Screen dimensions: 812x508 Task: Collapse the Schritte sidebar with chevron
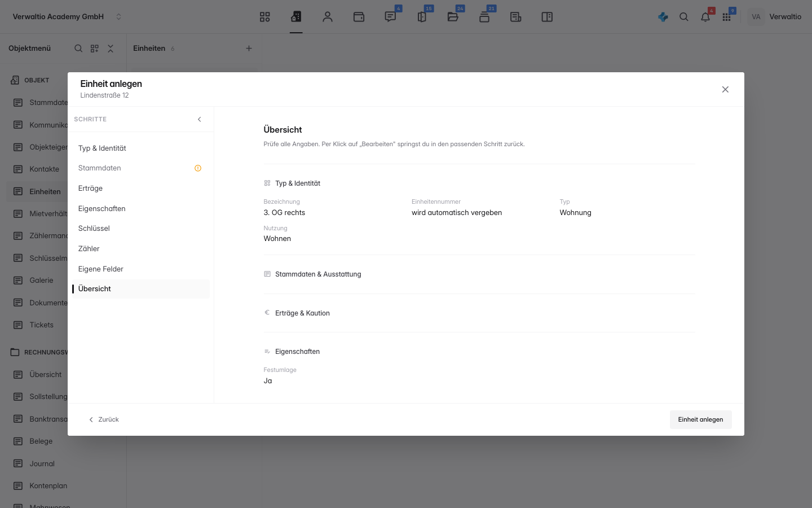pos(199,119)
